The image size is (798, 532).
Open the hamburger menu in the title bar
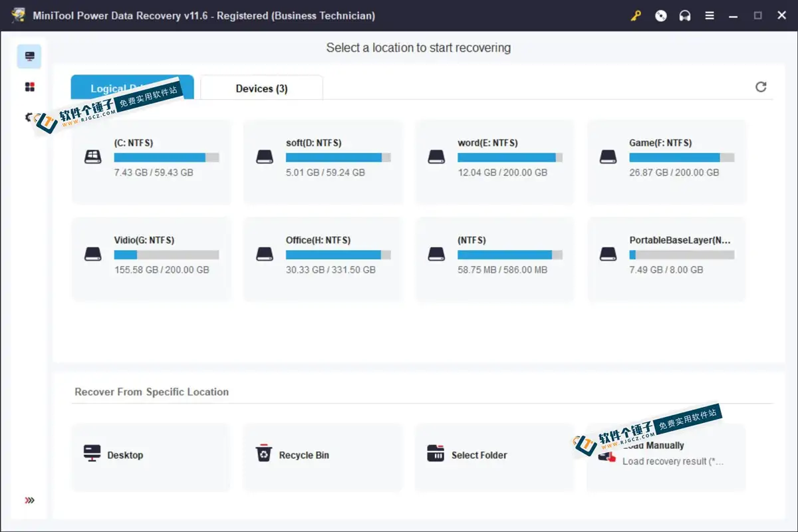click(710, 15)
